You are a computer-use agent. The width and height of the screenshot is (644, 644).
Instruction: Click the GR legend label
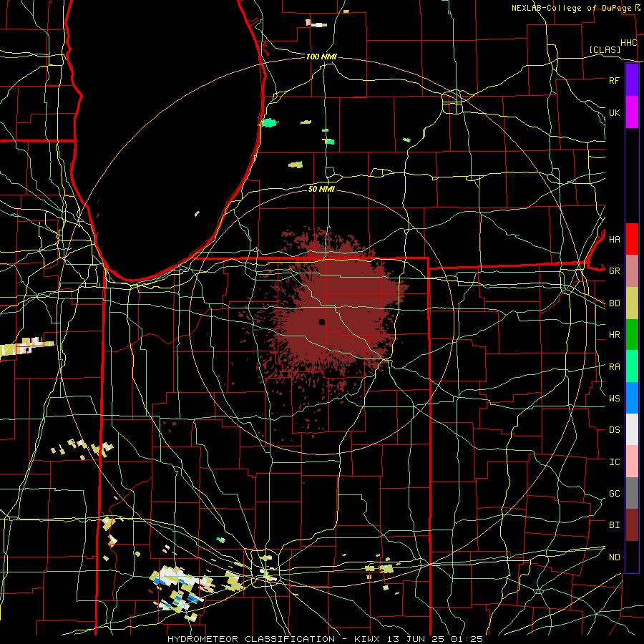pos(614,271)
